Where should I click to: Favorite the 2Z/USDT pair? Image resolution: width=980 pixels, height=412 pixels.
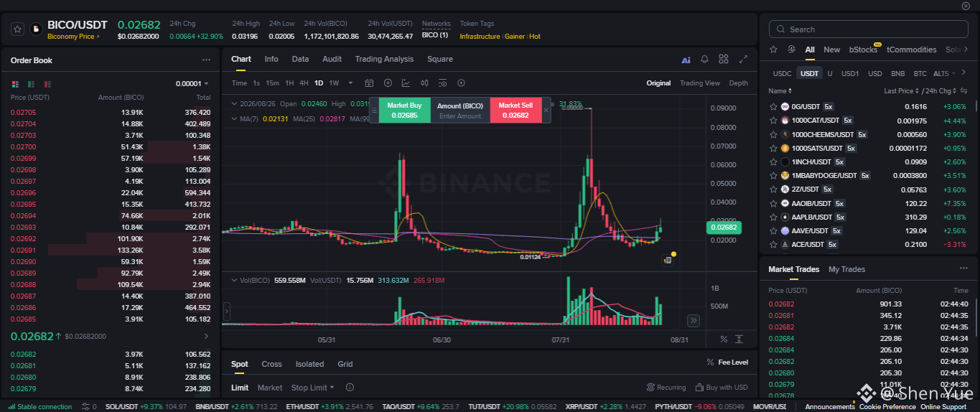[773, 189]
